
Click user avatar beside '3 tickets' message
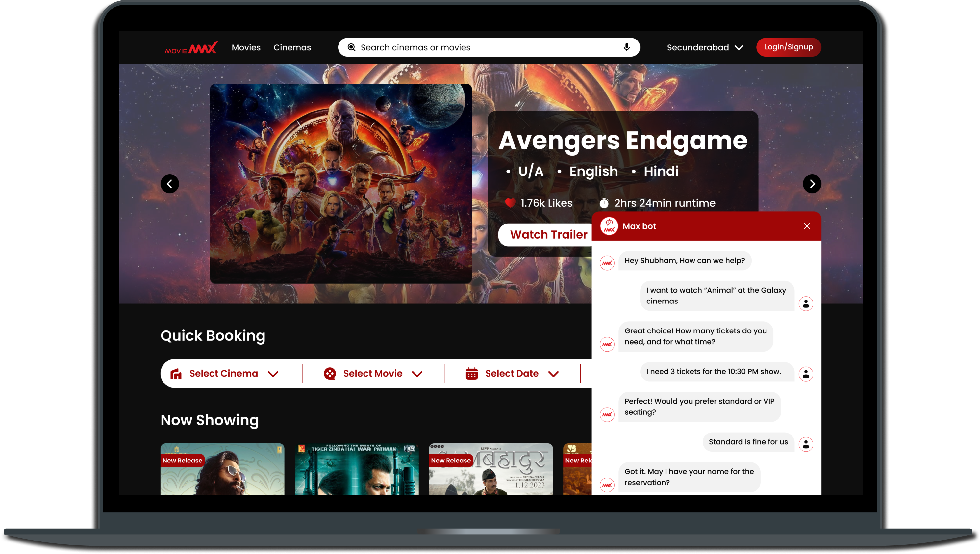coord(806,374)
